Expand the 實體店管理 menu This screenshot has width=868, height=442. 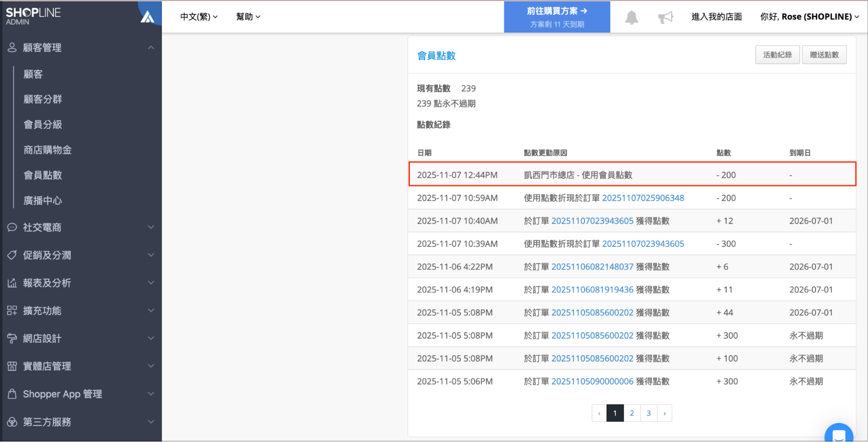pos(151,366)
